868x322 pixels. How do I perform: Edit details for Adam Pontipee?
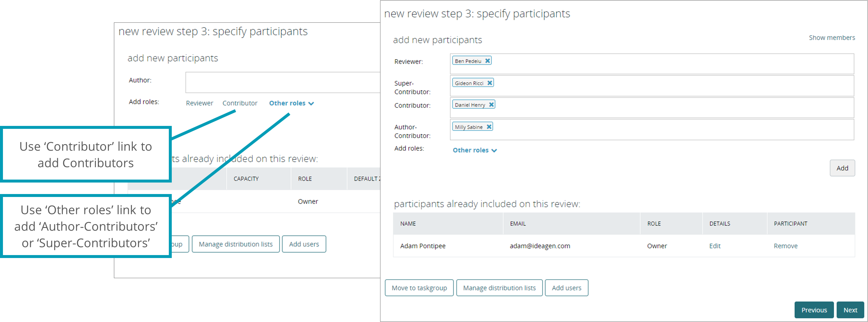pyautogui.click(x=715, y=246)
